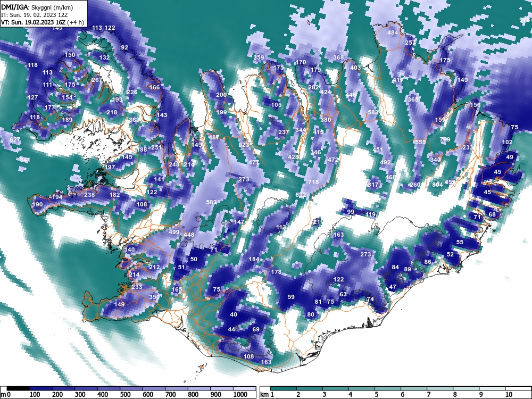Click visibility value 523 on the map
532x399 pixels.
tap(244, 145)
